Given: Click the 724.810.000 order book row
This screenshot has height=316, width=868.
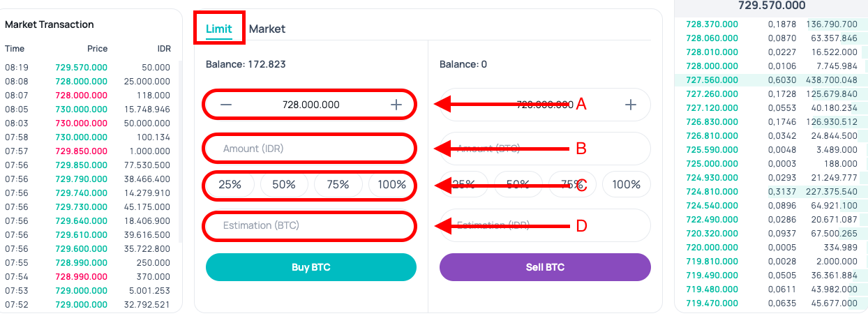Looking at the screenshot, I should [771, 192].
